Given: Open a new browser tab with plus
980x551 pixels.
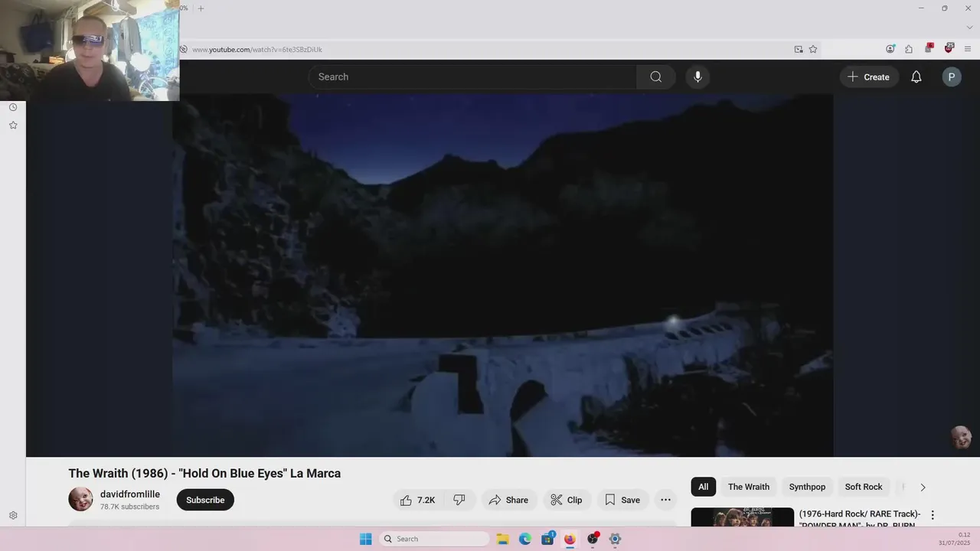Looking at the screenshot, I should [x=201, y=8].
